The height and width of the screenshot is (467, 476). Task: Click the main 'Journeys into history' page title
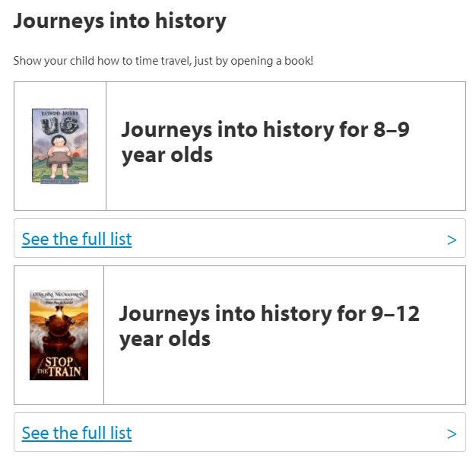(x=120, y=21)
